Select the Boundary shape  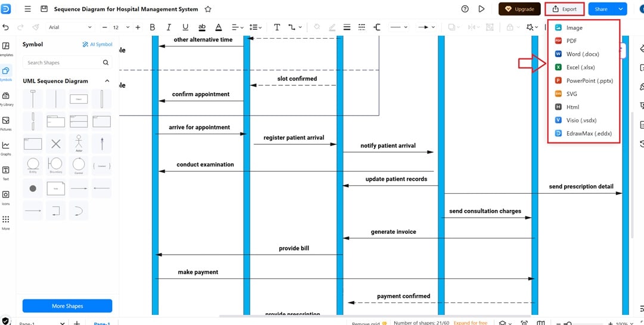click(x=55, y=166)
